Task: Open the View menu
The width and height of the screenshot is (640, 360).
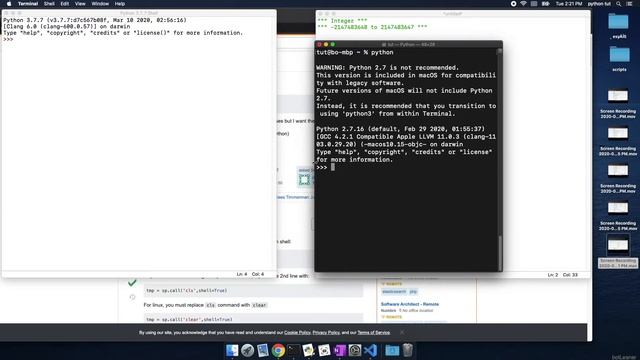Action: tap(80, 4)
